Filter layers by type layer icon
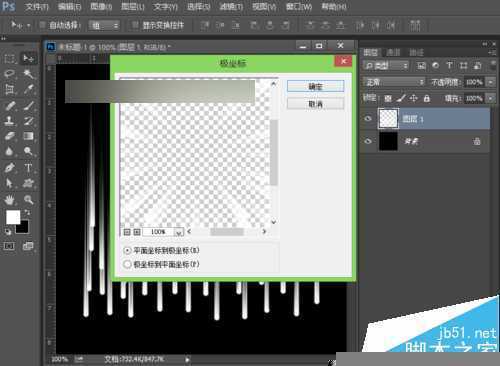500x366 pixels. click(x=449, y=65)
